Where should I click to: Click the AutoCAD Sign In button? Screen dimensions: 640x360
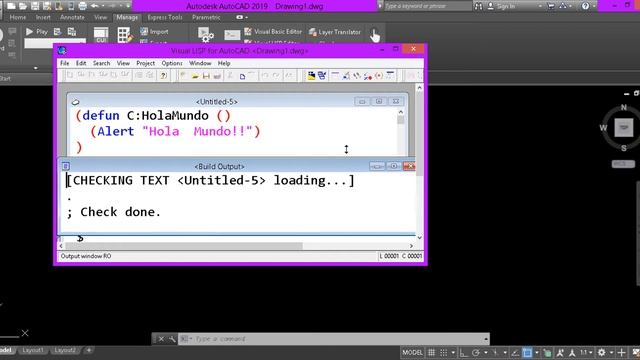tap(501, 6)
